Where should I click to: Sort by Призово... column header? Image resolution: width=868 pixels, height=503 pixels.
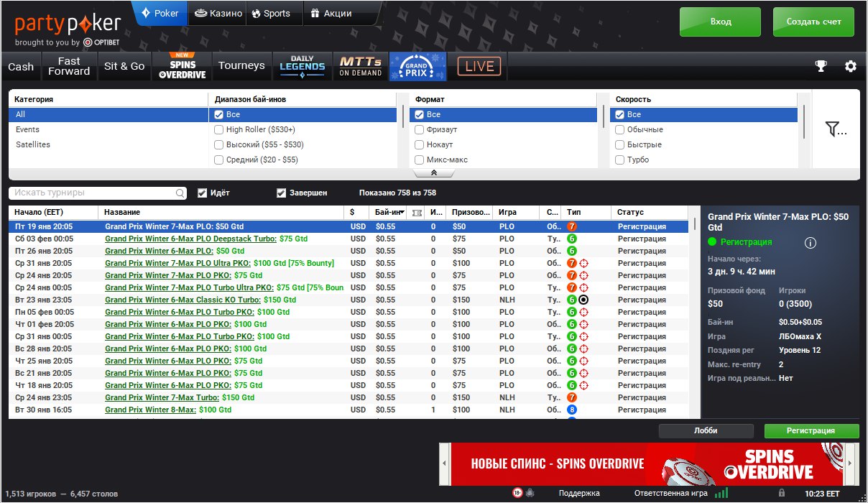coord(470,212)
